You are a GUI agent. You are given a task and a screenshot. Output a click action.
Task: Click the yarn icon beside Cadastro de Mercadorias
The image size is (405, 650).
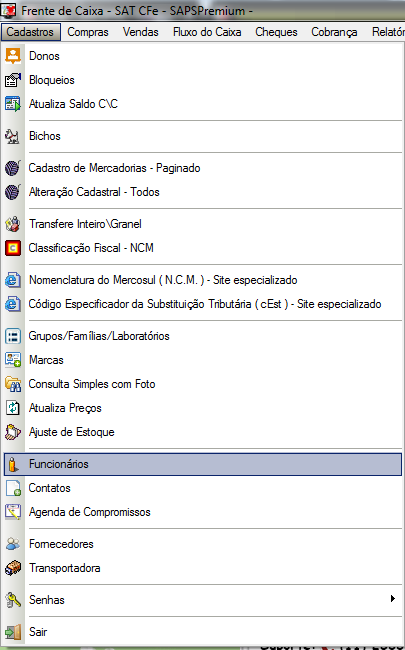(x=13, y=168)
